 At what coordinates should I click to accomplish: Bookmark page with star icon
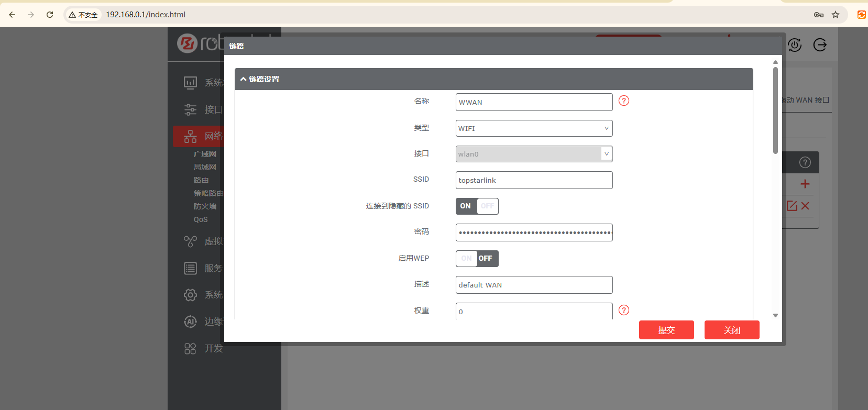(x=836, y=15)
